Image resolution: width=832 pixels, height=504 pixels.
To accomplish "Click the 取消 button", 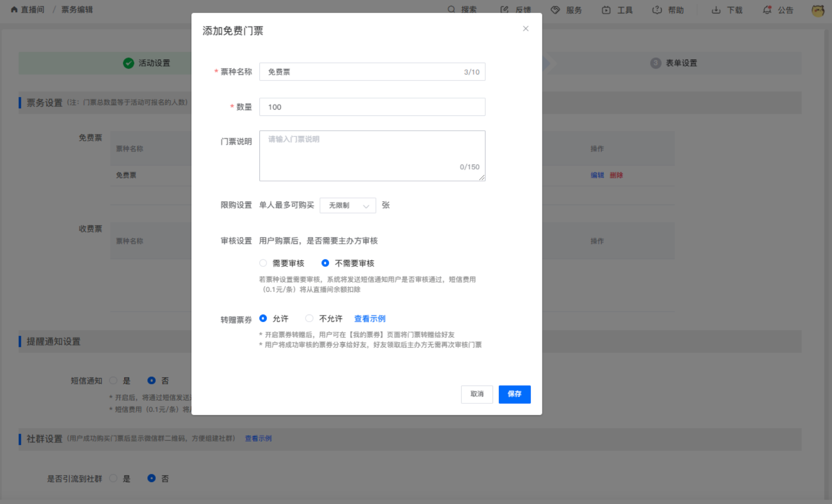I will (x=477, y=394).
